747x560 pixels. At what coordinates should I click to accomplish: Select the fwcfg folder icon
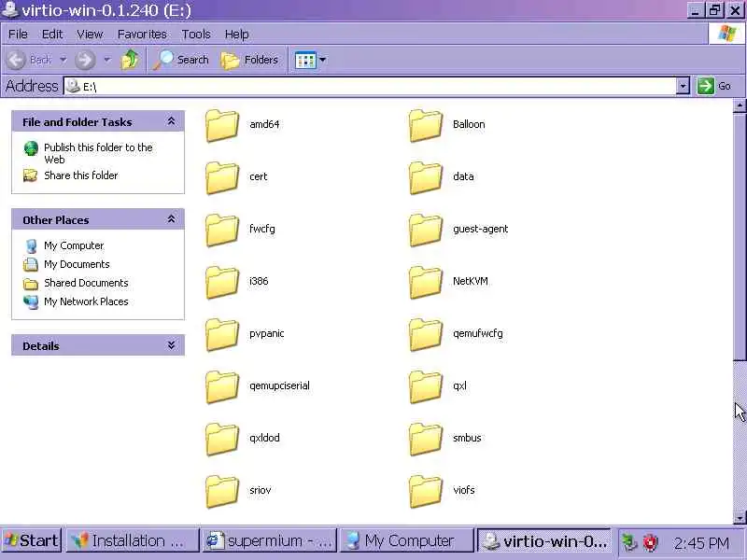click(222, 230)
